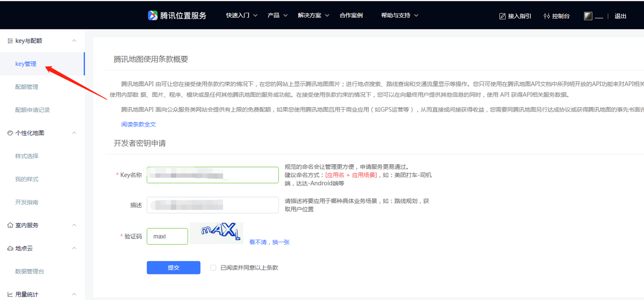The height and width of the screenshot is (300, 644).
Task: Click the key与配额 list icon
Action: pos(10,41)
